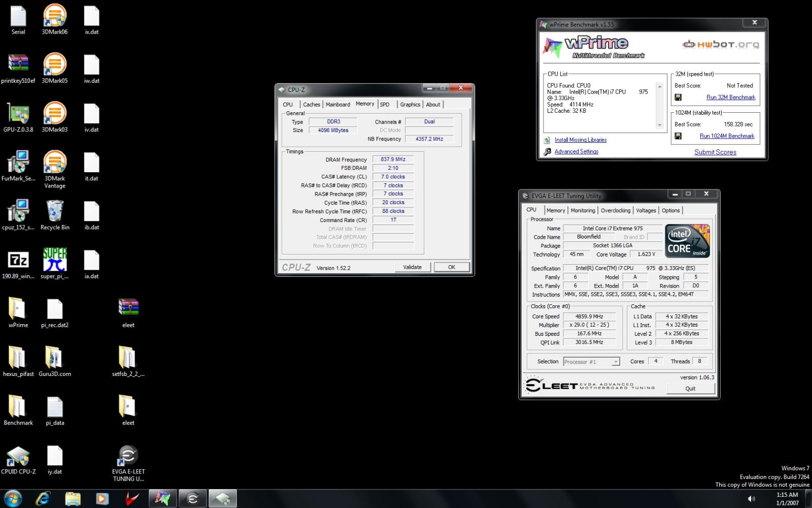Open About tab in CPU-Z
This screenshot has height=508, width=812.
[x=433, y=104]
